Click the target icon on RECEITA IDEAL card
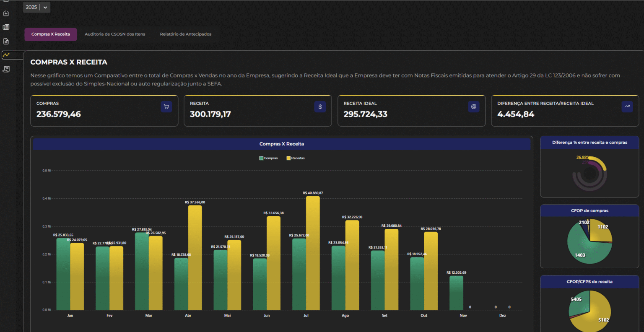Screen dimensions: 644x332 (473, 106)
